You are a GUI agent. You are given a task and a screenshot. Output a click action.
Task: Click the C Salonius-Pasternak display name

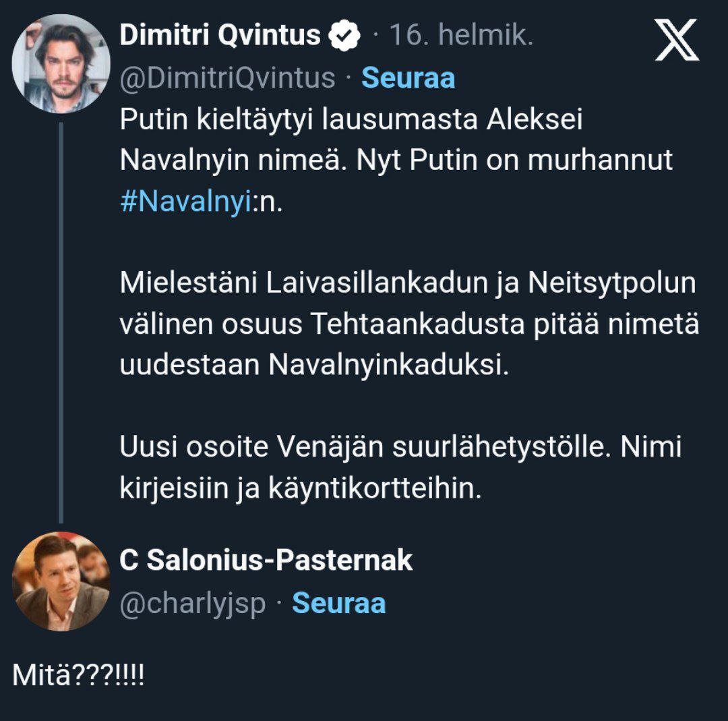266,561
